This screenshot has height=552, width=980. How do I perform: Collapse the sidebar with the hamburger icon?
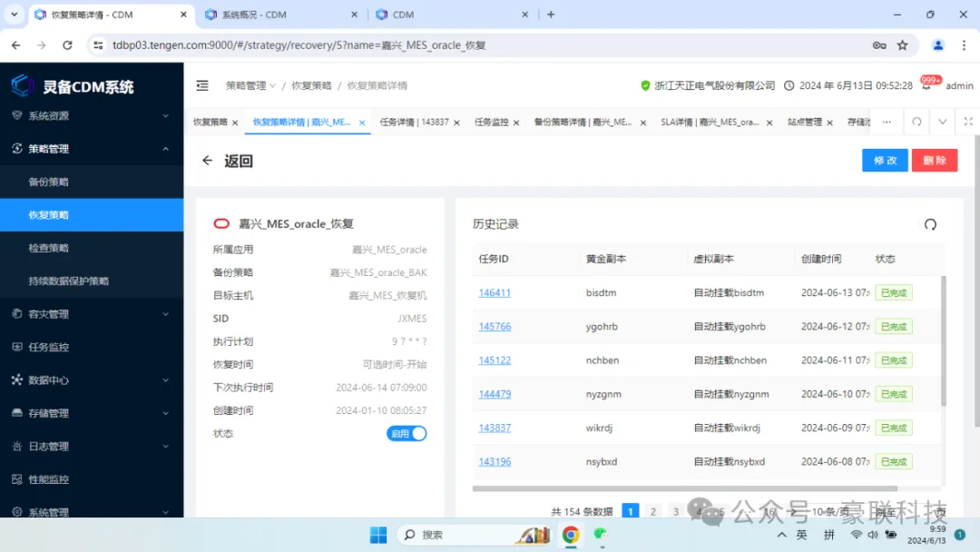pos(202,85)
